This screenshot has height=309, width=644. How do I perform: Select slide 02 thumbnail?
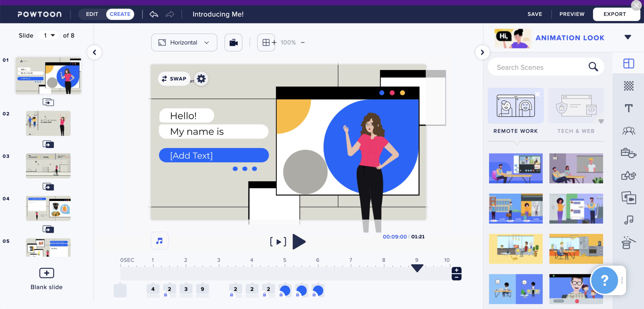(x=48, y=123)
